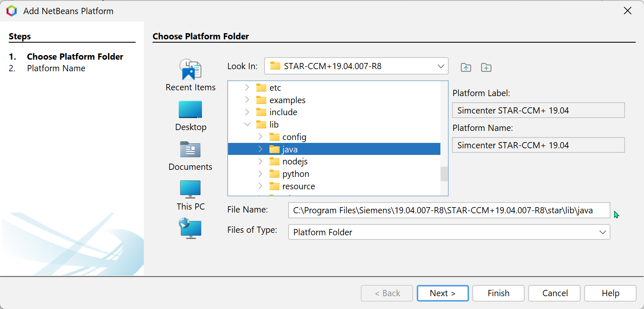Expand the java folder node
Screen dimensions: 644x309
(260, 149)
